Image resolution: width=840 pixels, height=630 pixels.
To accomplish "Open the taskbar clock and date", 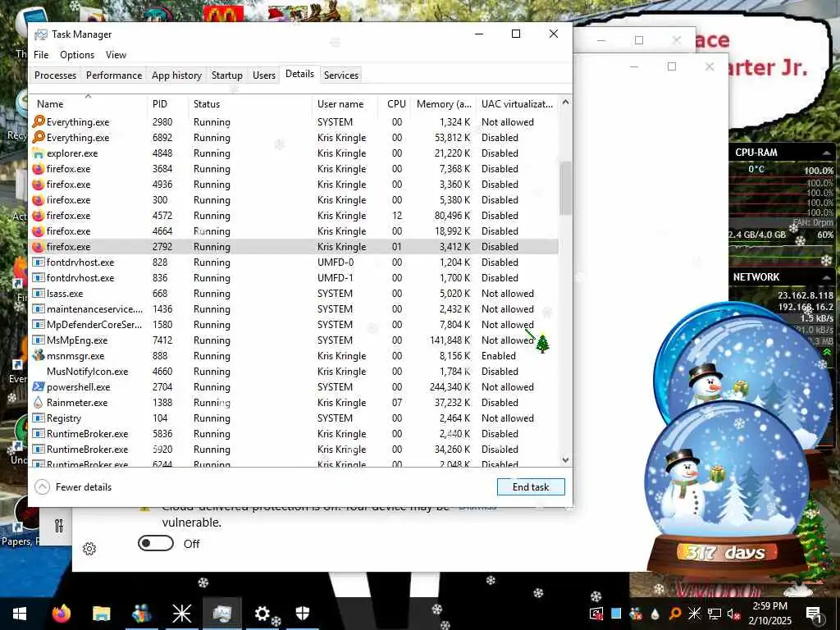I will point(769,614).
